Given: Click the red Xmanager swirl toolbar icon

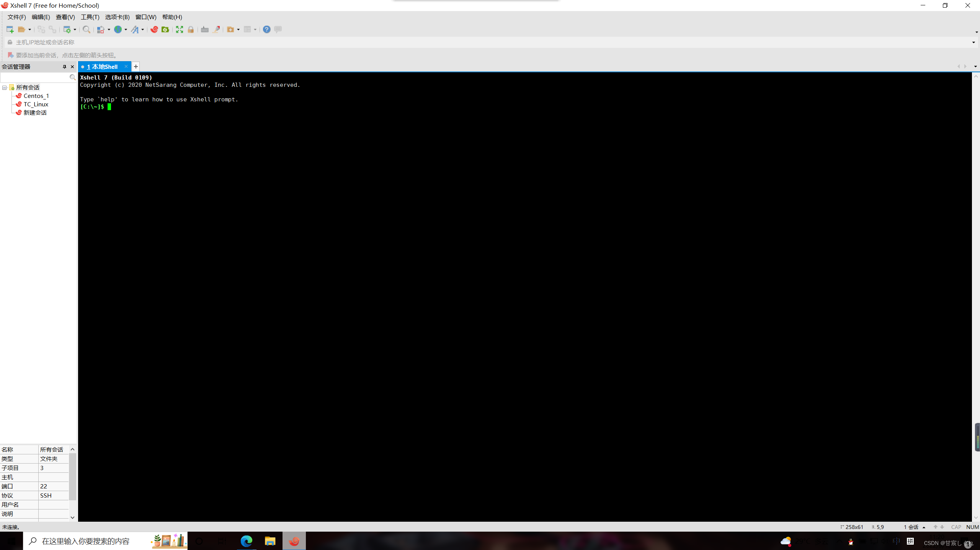Looking at the screenshot, I should (x=154, y=29).
